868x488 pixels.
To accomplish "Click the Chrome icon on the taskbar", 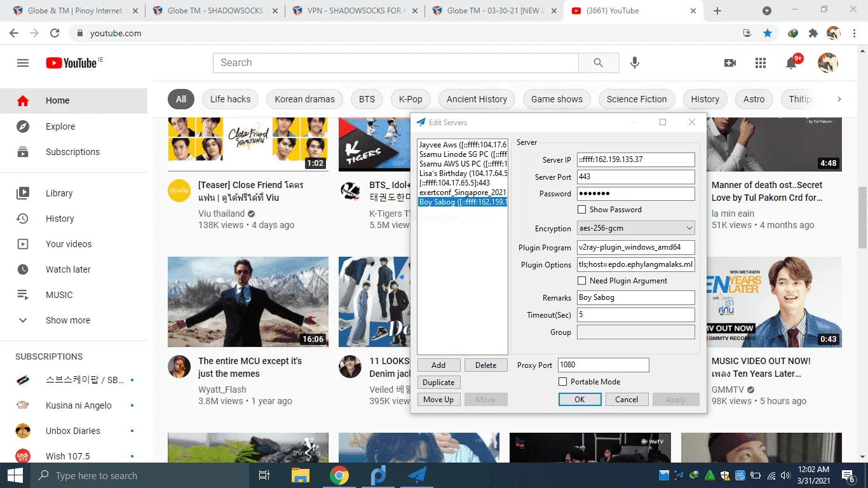I will pos(339,475).
